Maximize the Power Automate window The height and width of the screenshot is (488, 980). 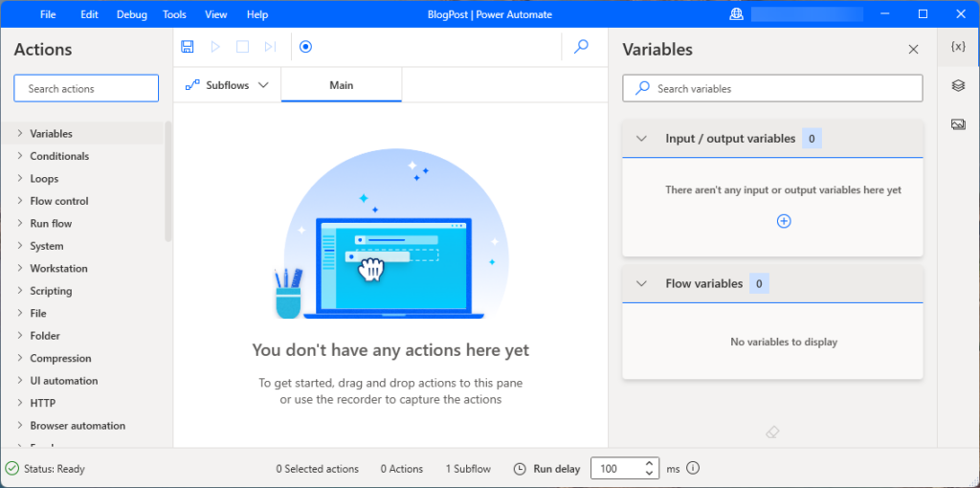pyautogui.click(x=923, y=14)
